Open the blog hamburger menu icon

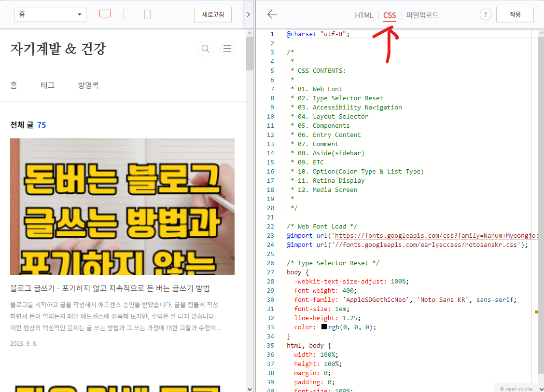(x=227, y=48)
